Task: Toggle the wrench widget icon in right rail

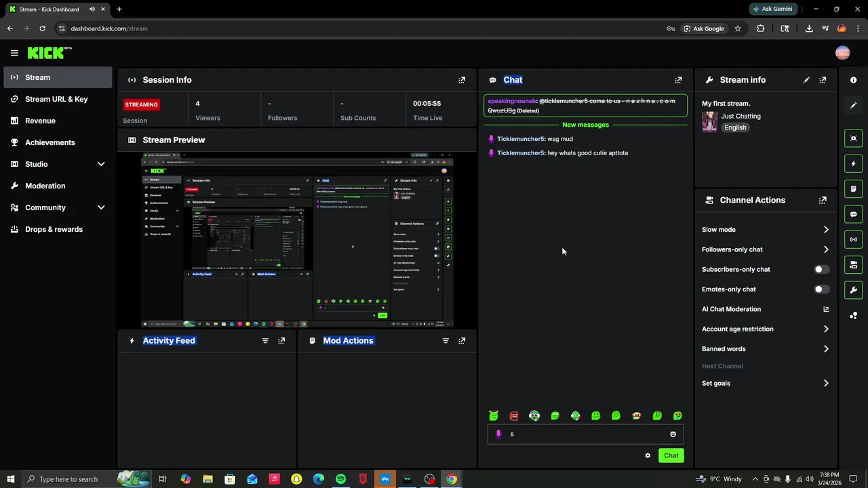Action: (x=853, y=290)
